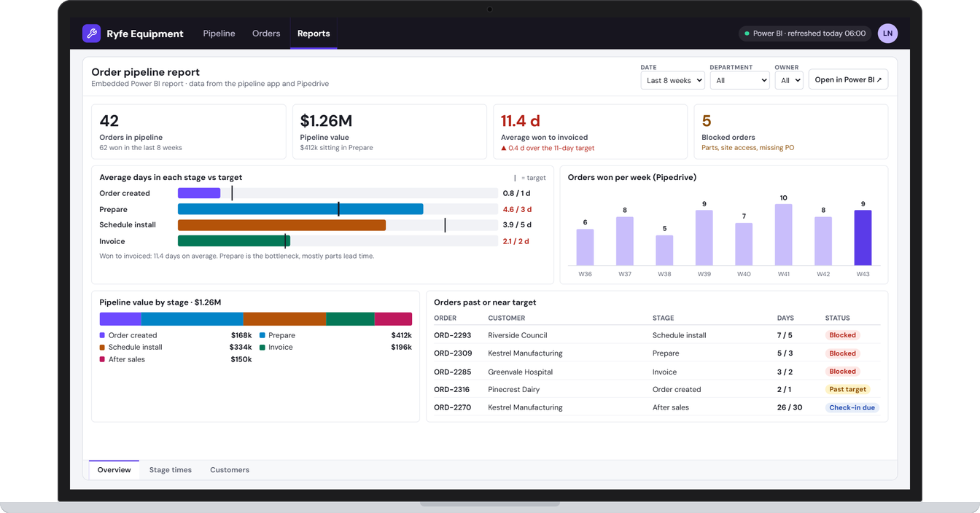This screenshot has height=513, width=980.
Task: Click the W38 bar in Orders won chart
Action: pyautogui.click(x=664, y=250)
